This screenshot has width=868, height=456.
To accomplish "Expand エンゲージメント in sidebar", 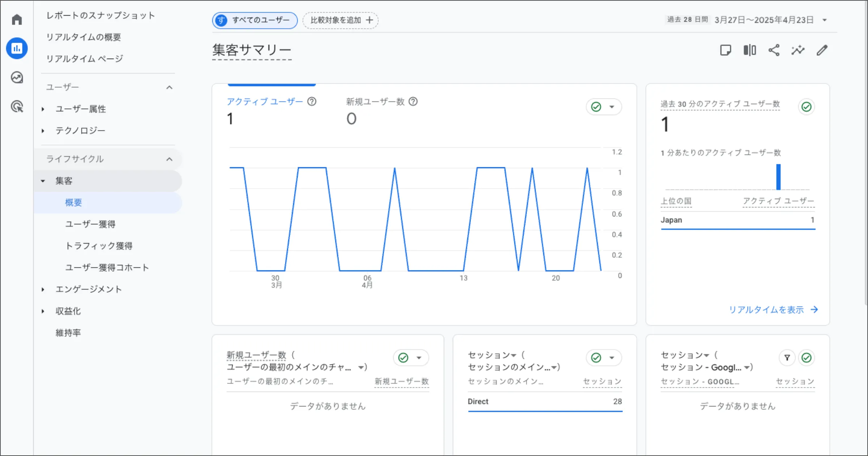I will pos(43,290).
